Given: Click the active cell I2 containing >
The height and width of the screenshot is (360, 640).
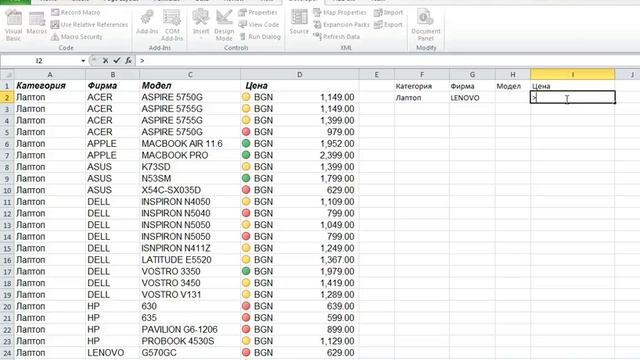Looking at the screenshot, I should (x=573, y=97).
